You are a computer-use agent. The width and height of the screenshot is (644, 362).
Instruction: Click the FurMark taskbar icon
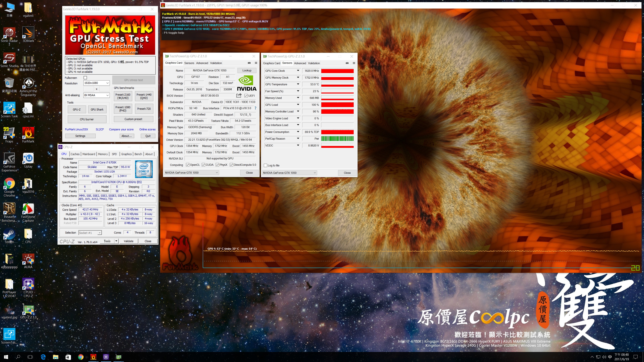coord(93,357)
